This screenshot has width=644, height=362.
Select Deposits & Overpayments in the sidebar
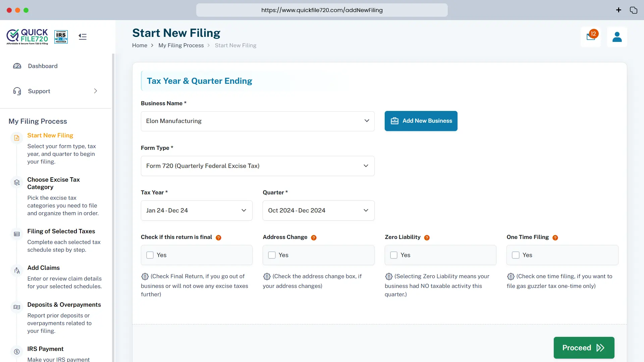[64, 305]
